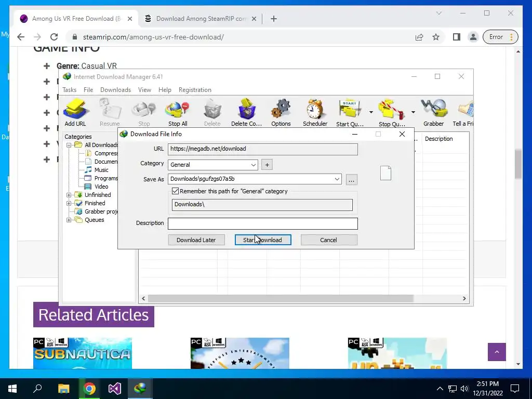Screen dimensions: 532x399
Task: Go back in Chrome browser
Action: coord(21,37)
